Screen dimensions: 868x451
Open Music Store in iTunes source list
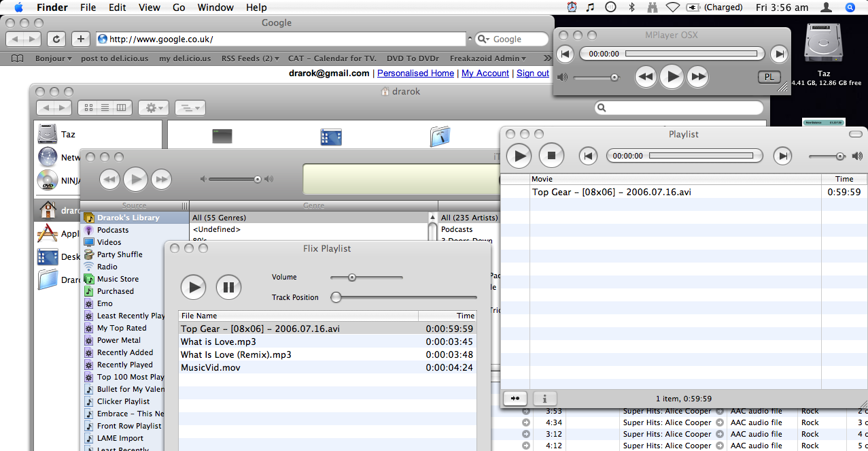[118, 279]
